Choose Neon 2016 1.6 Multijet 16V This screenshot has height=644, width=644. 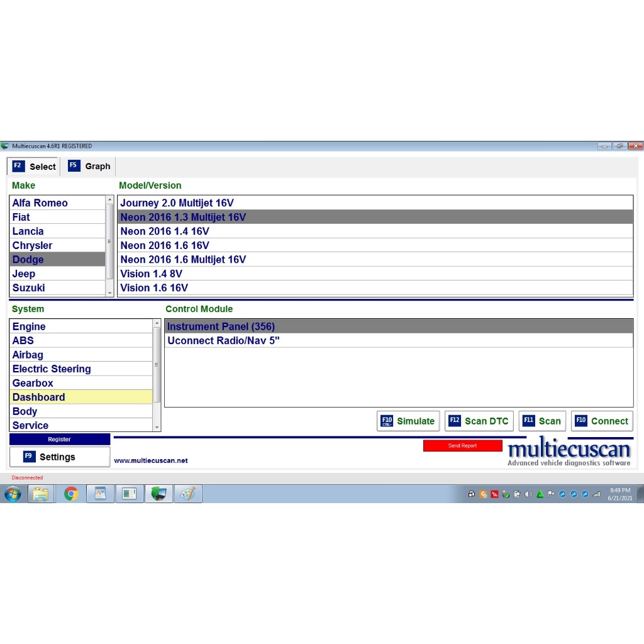coord(375,260)
